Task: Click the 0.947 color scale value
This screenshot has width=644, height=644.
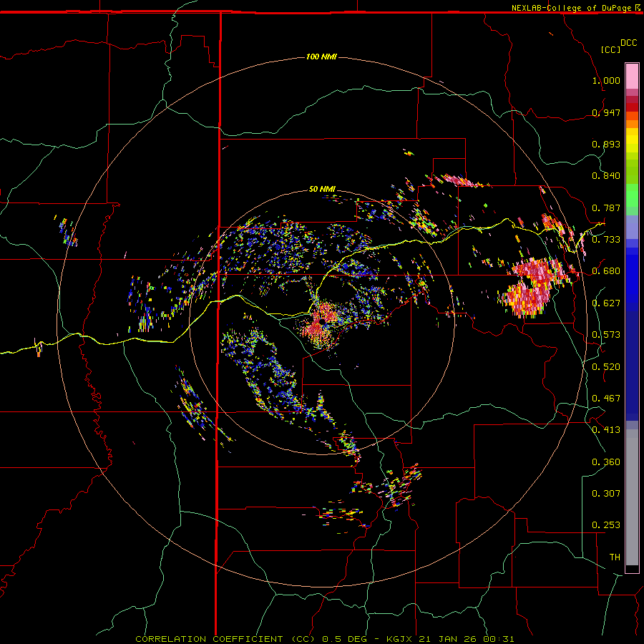Action: (606, 112)
